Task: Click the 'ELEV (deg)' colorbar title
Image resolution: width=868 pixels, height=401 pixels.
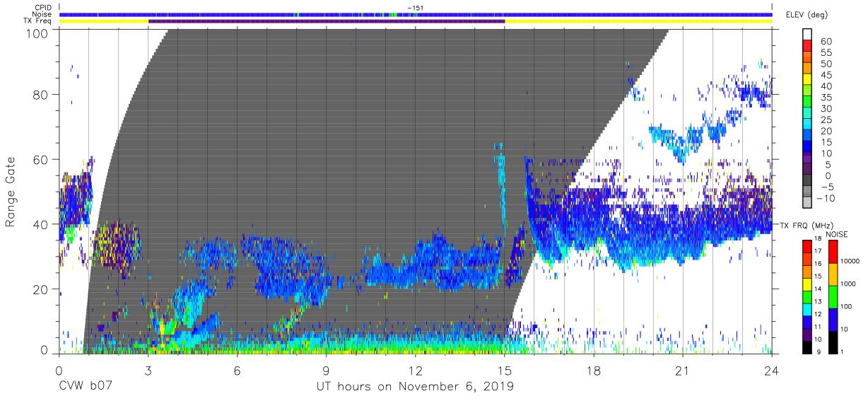Action: click(x=807, y=14)
